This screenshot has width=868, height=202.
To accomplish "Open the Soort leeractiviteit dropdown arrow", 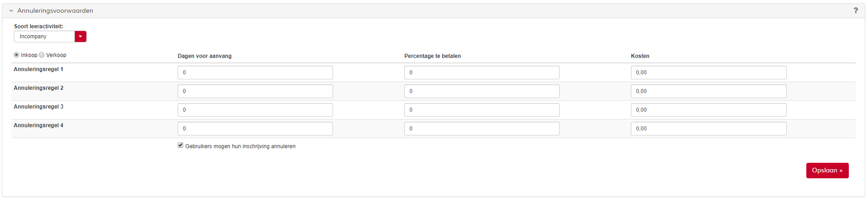I will (80, 36).
